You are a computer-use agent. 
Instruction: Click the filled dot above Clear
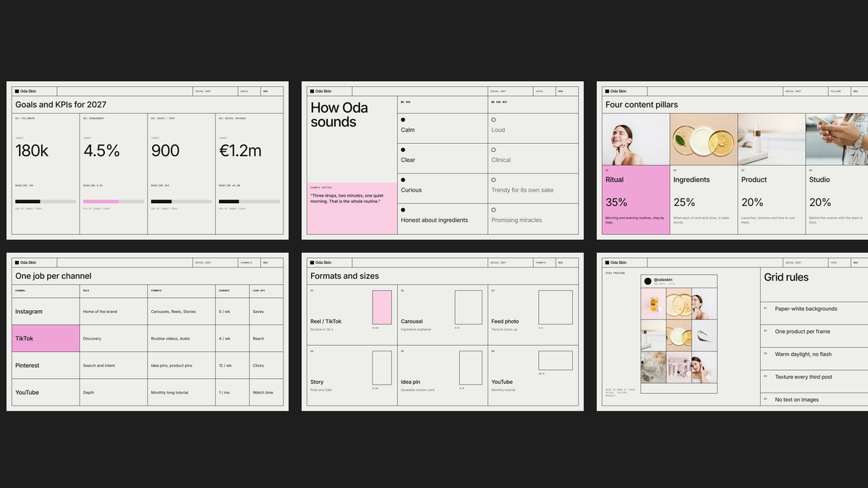point(403,150)
